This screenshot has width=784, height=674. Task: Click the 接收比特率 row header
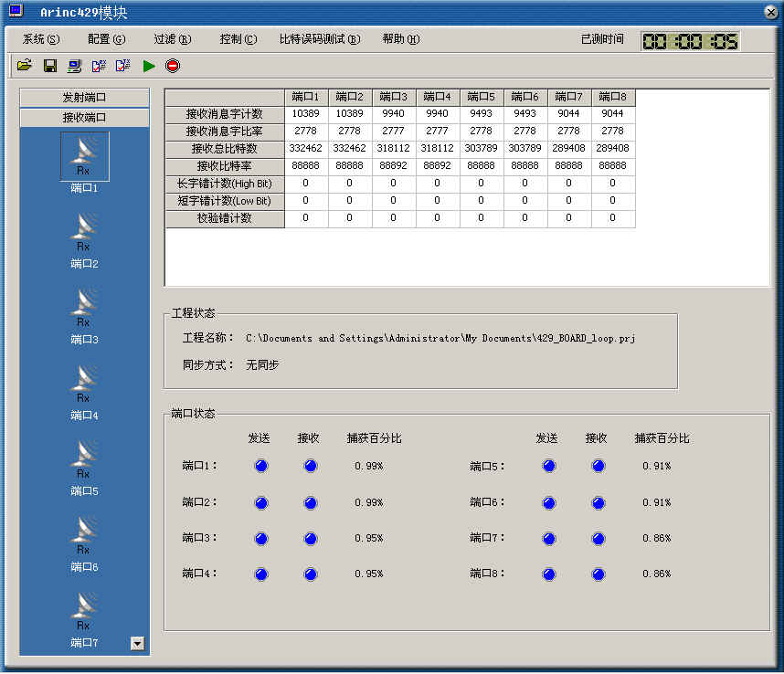(225, 166)
